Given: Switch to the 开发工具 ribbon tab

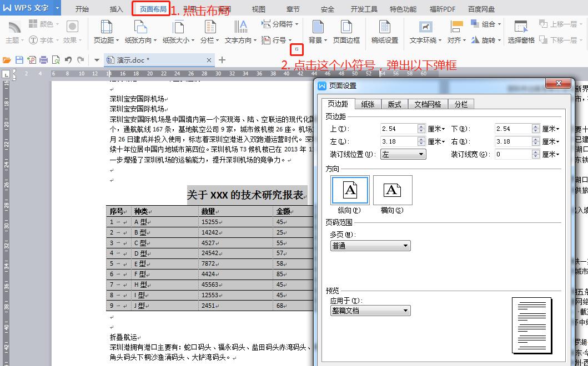Looking at the screenshot, I should 364,9.
